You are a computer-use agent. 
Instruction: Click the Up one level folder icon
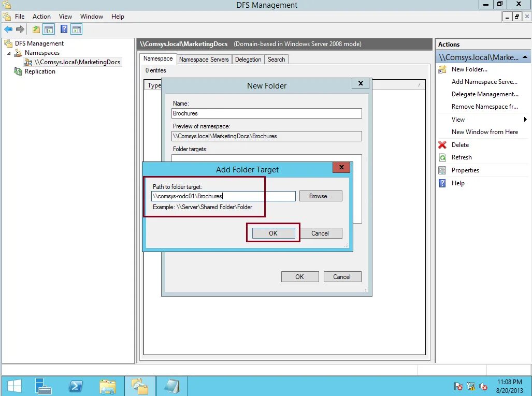click(x=36, y=30)
